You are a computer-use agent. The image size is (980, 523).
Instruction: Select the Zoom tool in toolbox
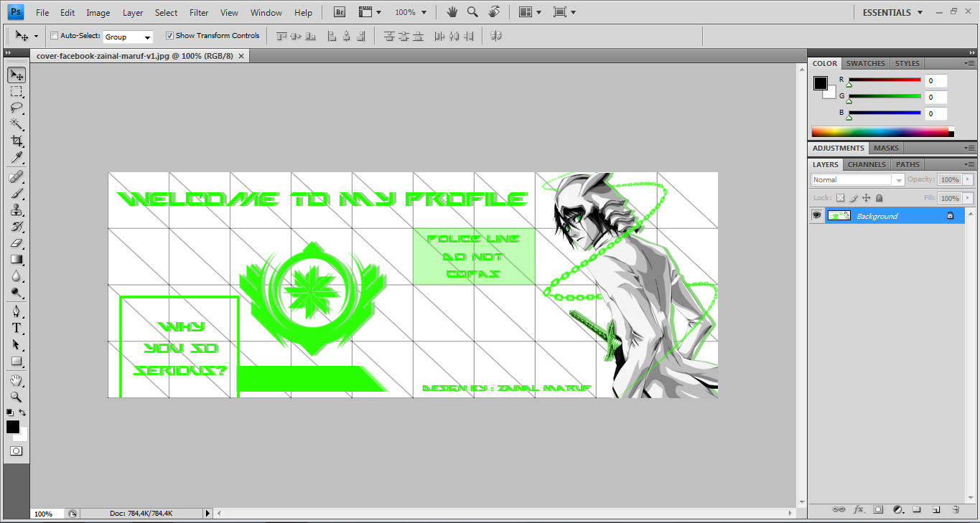16,397
